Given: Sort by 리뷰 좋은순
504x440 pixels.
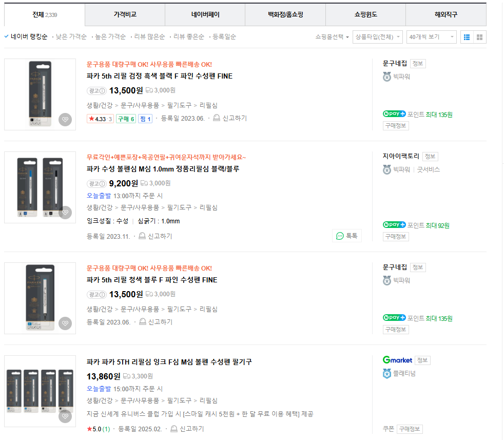Looking at the screenshot, I should [189, 36].
